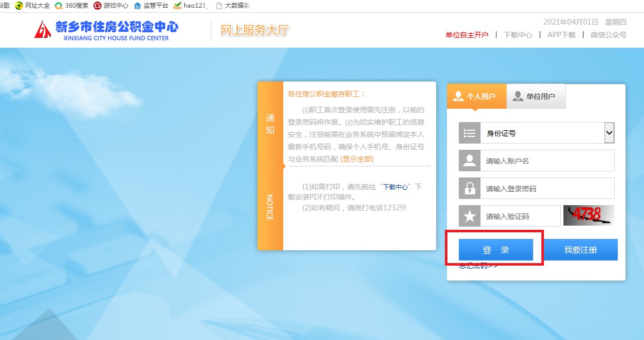Click the person icon on 个人用户 tab
Image resolution: width=644 pixels, height=340 pixels.
(x=459, y=96)
